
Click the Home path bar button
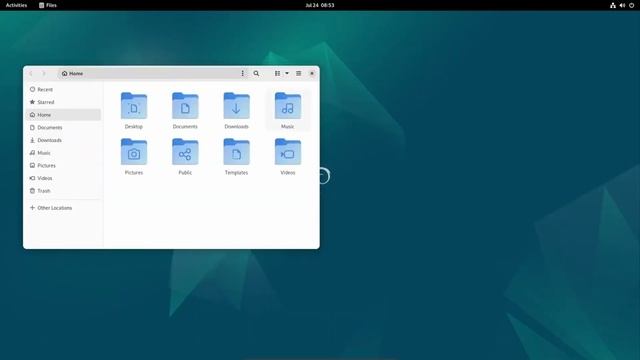[72, 73]
